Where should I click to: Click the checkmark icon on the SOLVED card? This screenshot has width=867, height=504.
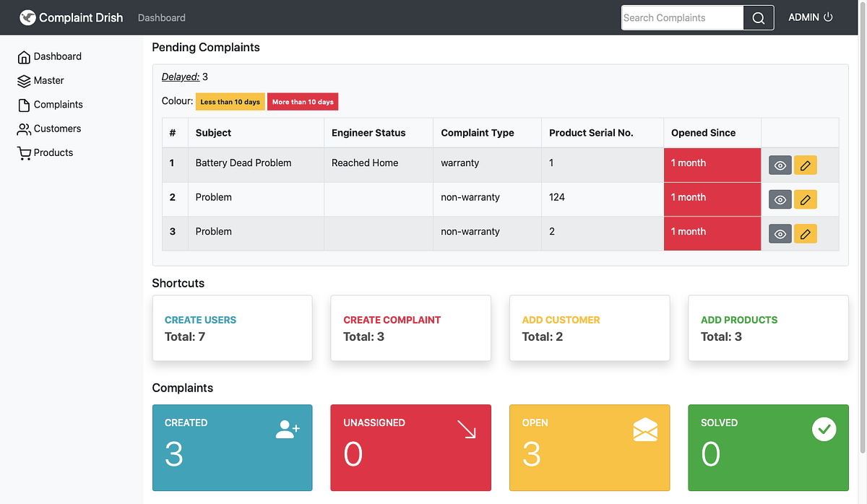tap(824, 428)
